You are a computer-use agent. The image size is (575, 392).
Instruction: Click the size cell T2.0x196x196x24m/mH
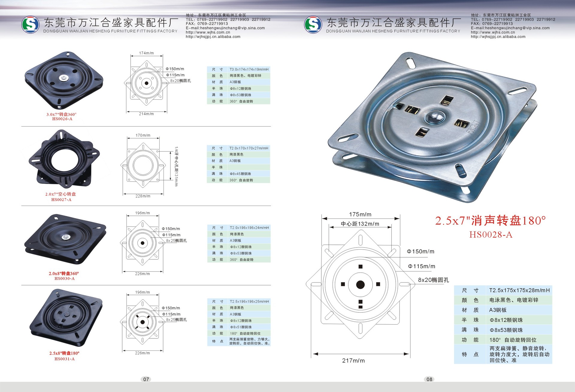pyautogui.click(x=249, y=228)
